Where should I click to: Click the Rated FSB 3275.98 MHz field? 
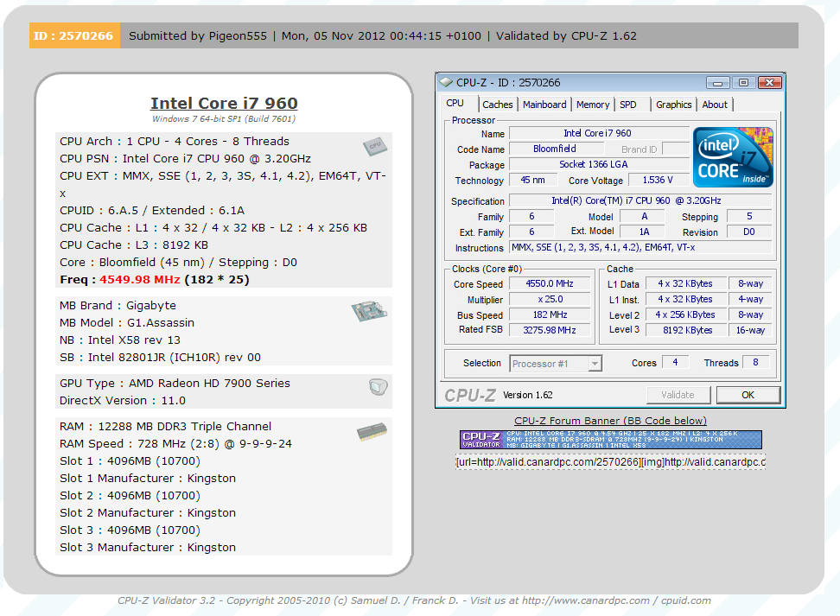coord(549,331)
